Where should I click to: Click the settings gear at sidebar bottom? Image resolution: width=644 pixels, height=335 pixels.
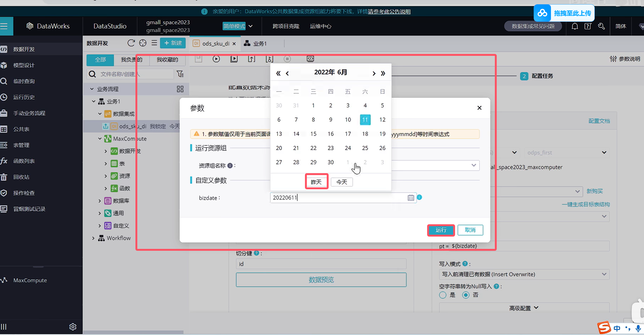pyautogui.click(x=73, y=327)
